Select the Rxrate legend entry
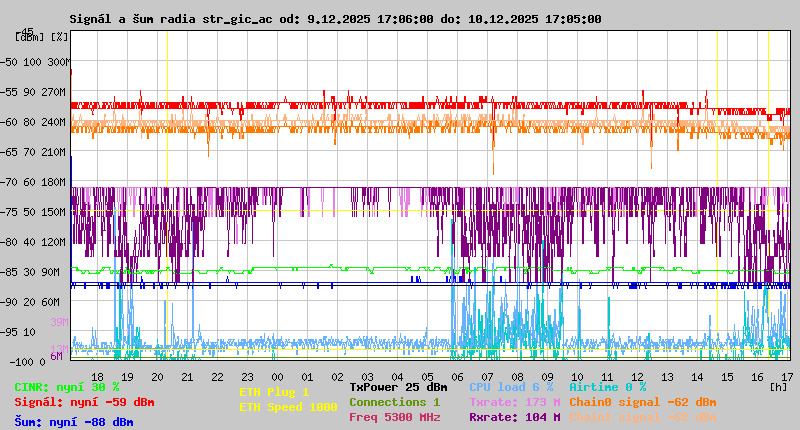Viewport: 800px width, 430px height. [514, 417]
